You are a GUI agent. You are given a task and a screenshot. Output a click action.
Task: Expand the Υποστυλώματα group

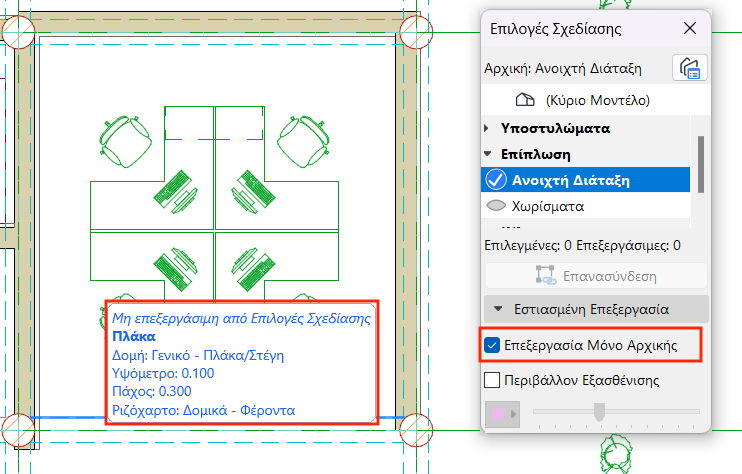[487, 128]
